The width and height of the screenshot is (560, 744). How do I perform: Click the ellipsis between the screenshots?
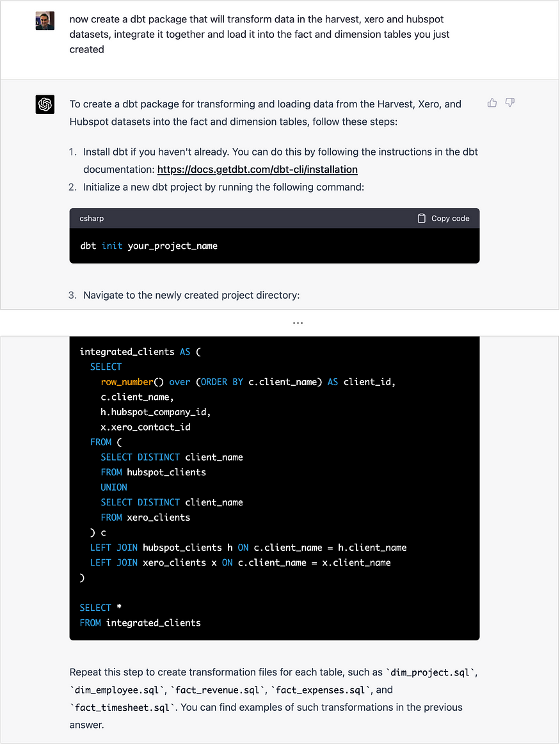click(298, 322)
